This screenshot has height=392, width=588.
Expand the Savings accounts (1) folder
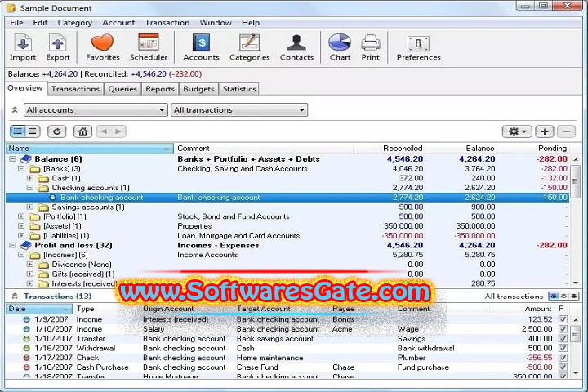pyautogui.click(x=30, y=207)
